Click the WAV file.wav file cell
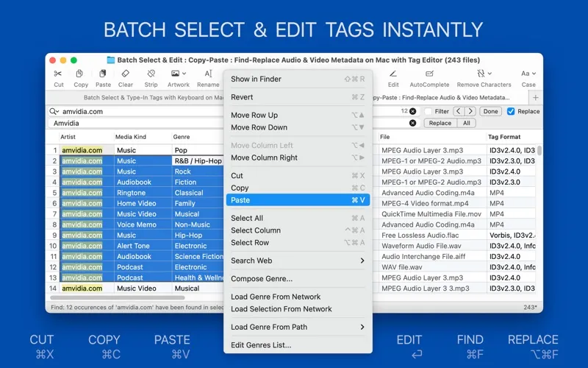This screenshot has width=588, height=368. tap(432, 267)
